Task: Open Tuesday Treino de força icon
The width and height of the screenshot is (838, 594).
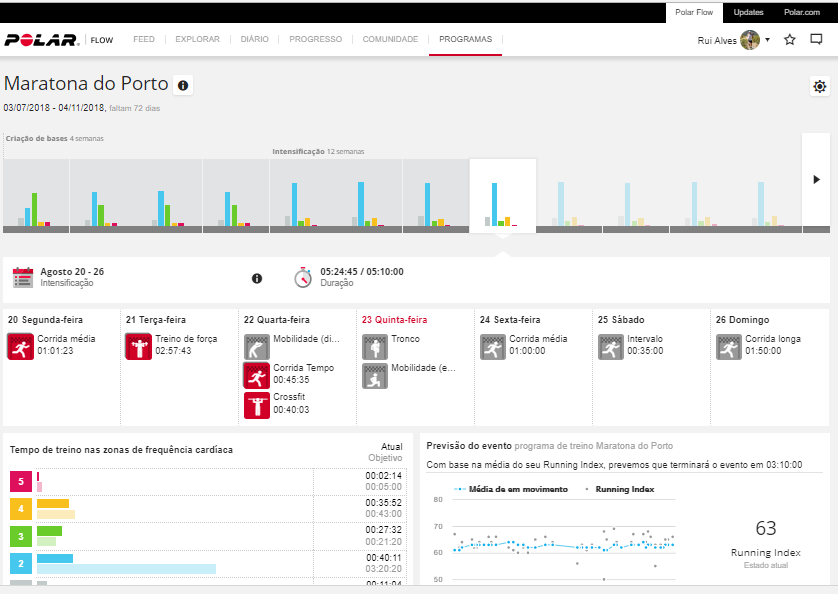Action: point(138,346)
